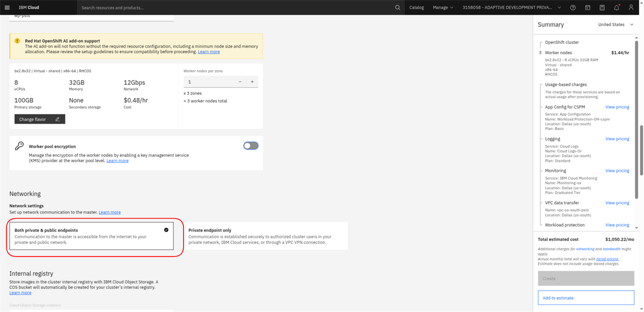View pricing for Logging
The image size is (644, 312).
point(617,139)
